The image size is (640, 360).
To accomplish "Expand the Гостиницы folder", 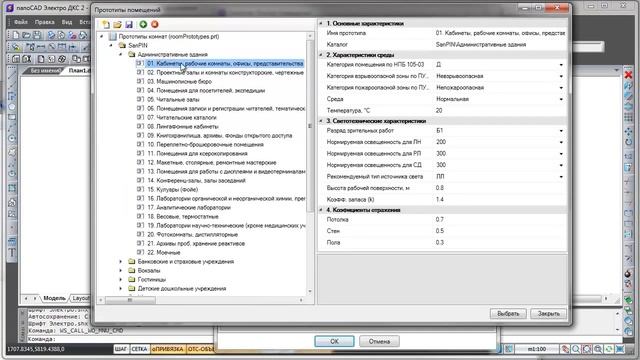I will tap(121, 279).
